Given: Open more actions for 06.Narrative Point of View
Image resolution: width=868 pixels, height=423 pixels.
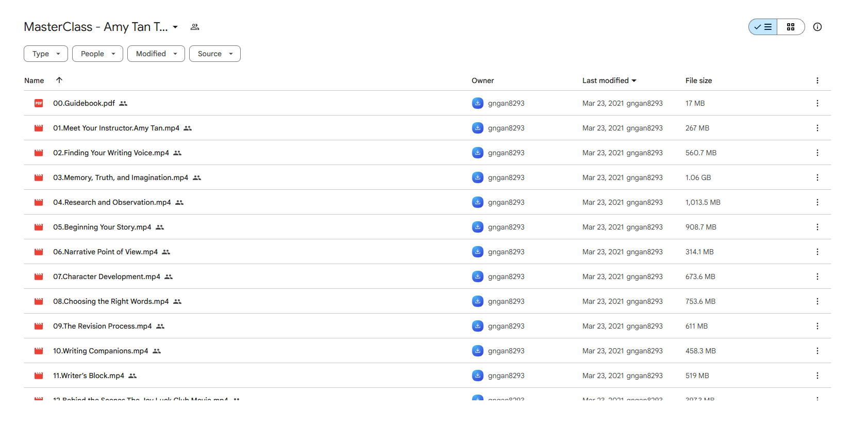Looking at the screenshot, I should [817, 252].
